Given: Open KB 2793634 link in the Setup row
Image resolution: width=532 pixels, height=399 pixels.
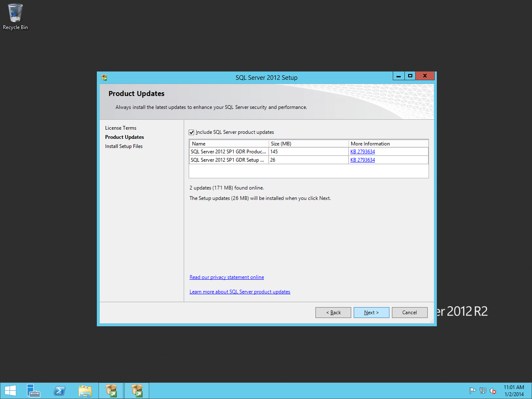Looking at the screenshot, I should pyautogui.click(x=362, y=160).
